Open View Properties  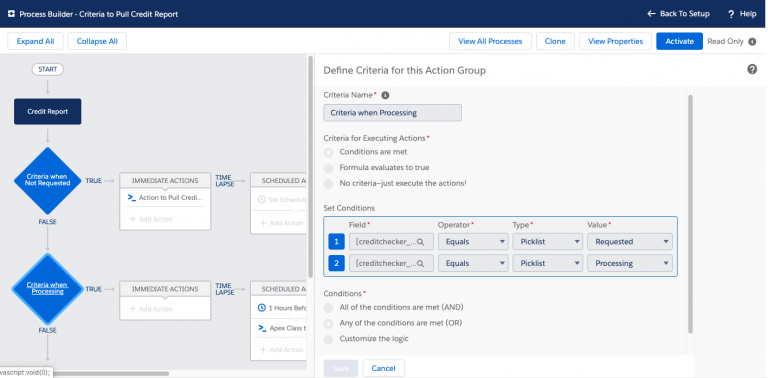[x=615, y=41]
